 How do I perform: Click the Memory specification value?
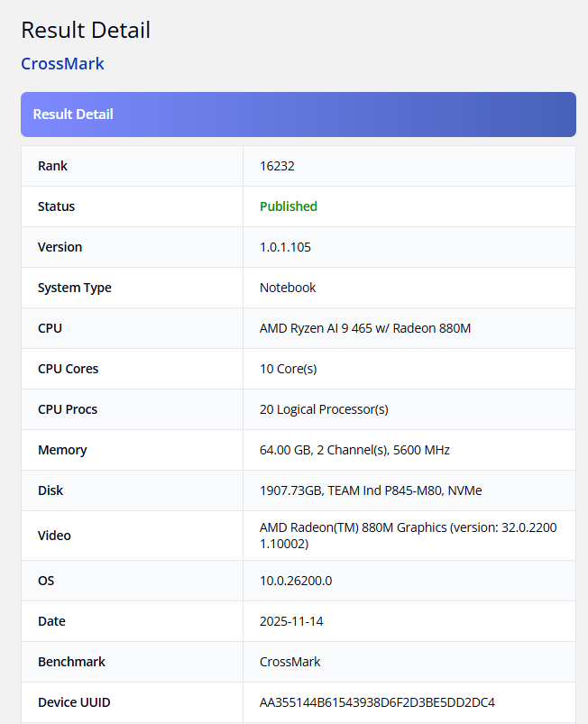pos(350,450)
